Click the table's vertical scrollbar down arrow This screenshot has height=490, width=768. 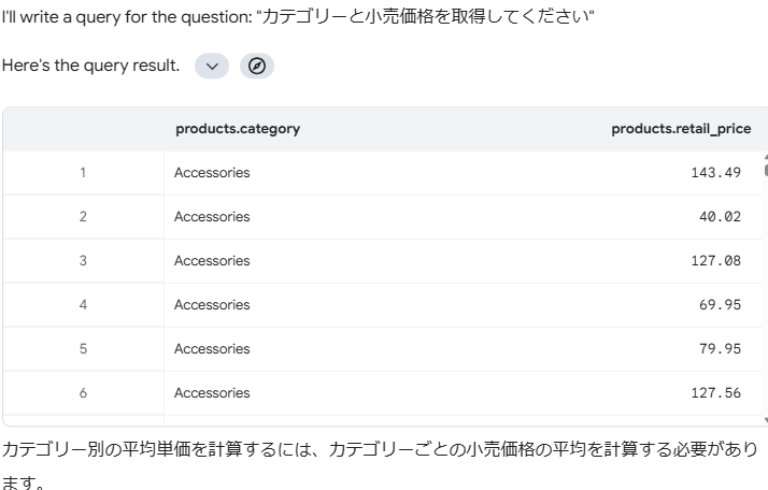[x=765, y=421]
